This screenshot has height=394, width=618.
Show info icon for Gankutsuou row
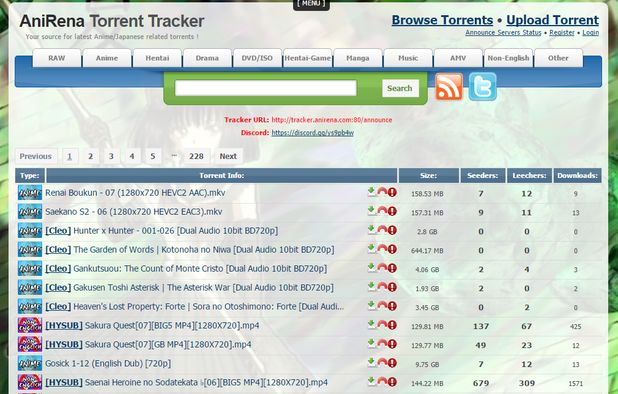coord(392,268)
